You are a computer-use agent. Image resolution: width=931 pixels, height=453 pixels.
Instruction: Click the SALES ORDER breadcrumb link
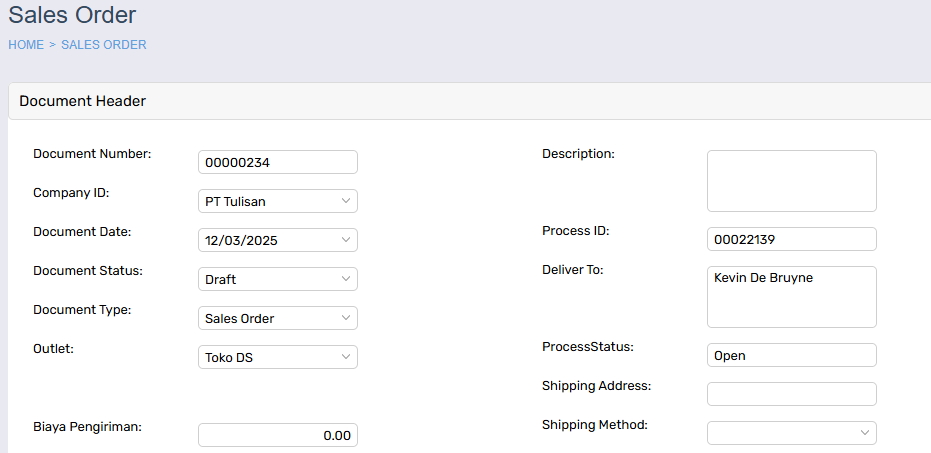pos(104,45)
